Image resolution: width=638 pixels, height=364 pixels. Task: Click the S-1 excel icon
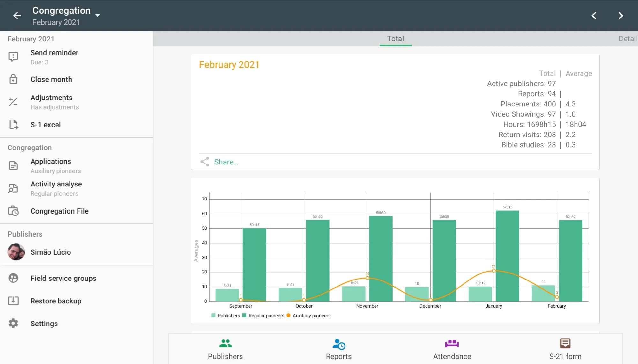(13, 125)
